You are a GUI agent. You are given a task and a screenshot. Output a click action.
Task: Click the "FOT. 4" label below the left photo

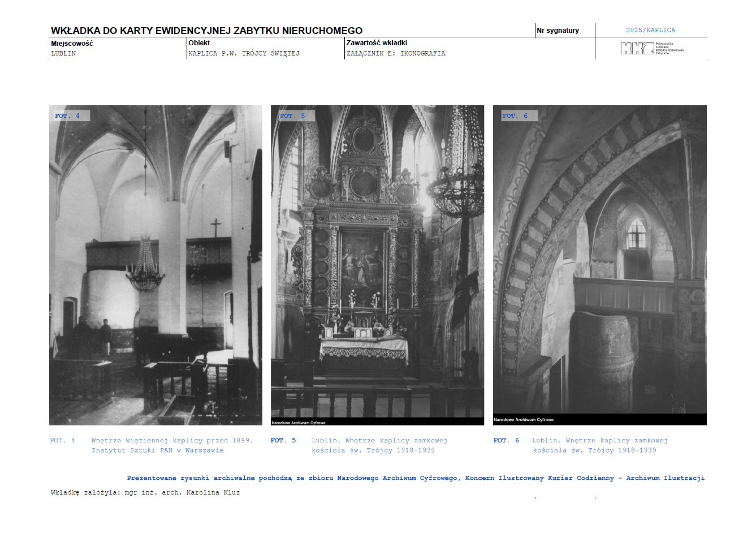pos(62,440)
